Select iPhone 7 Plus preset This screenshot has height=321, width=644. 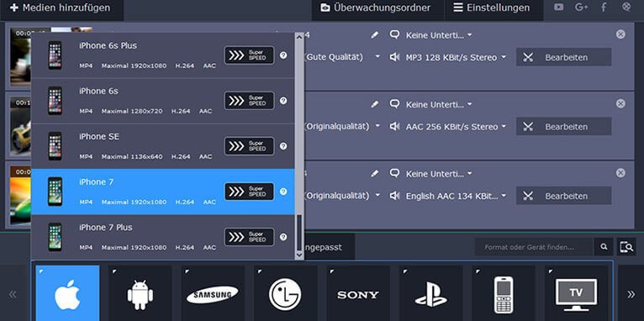point(162,237)
